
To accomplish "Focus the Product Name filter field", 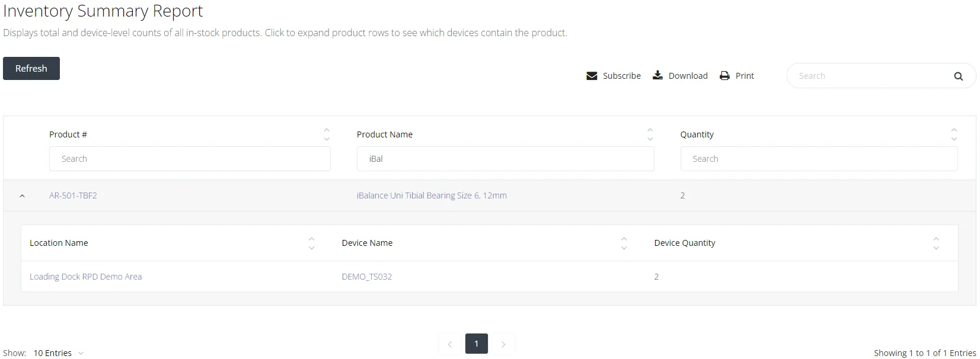I will pos(506,159).
